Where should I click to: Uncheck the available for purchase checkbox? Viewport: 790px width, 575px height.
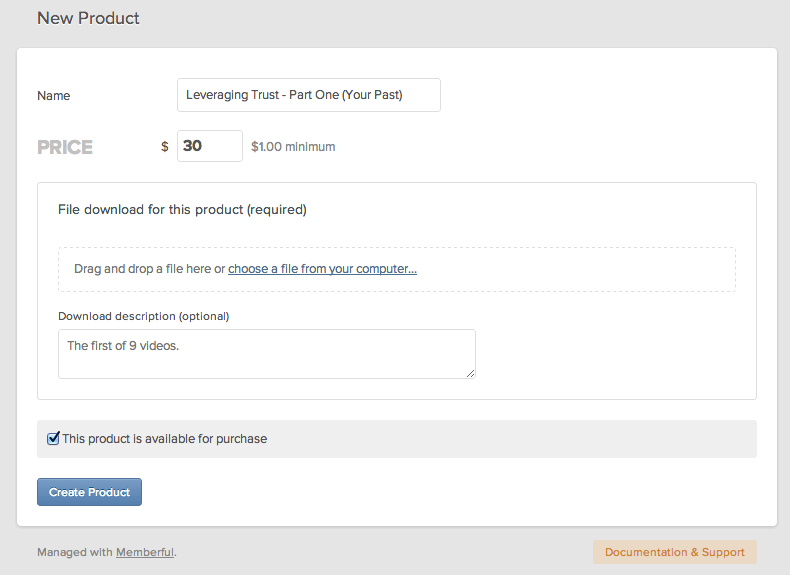(54, 438)
